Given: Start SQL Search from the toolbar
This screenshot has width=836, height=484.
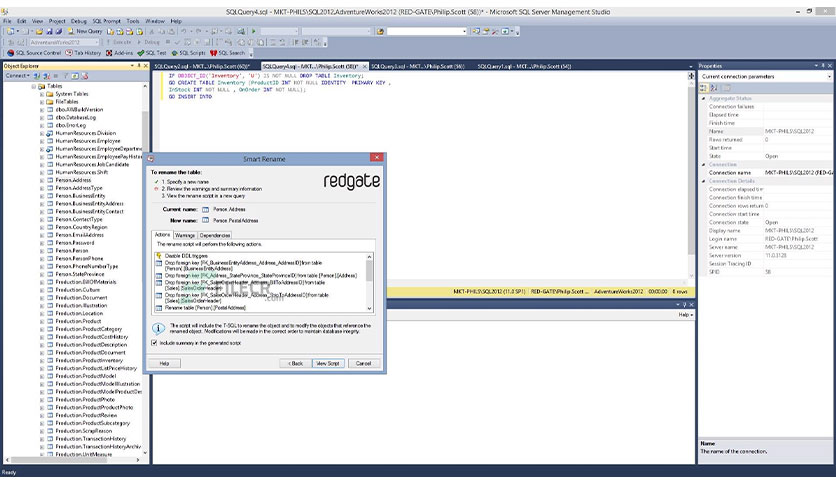Looking at the screenshot, I should tap(228, 53).
